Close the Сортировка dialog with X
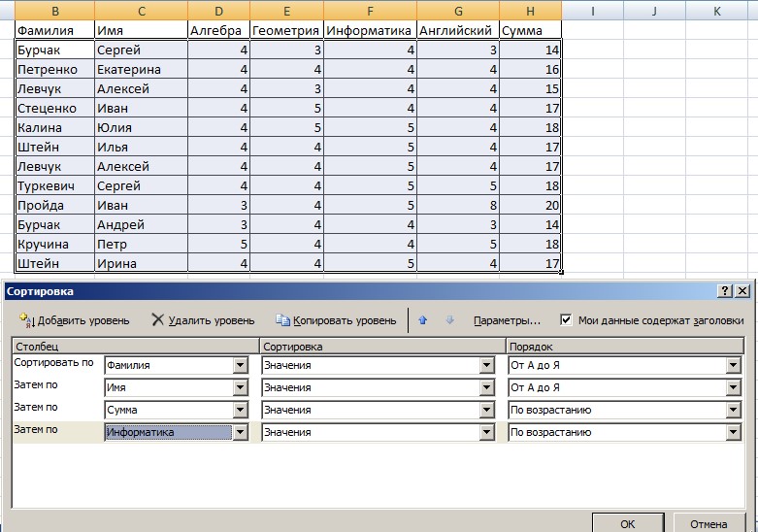Screen dimensions: 758x532 pyautogui.click(x=742, y=291)
